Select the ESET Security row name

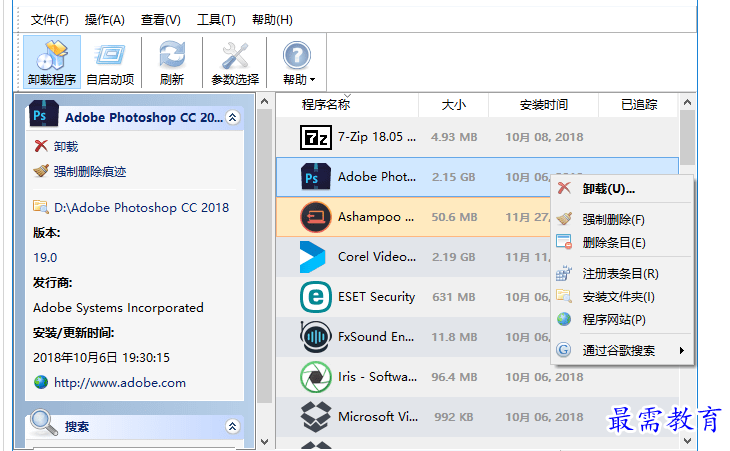point(376,297)
